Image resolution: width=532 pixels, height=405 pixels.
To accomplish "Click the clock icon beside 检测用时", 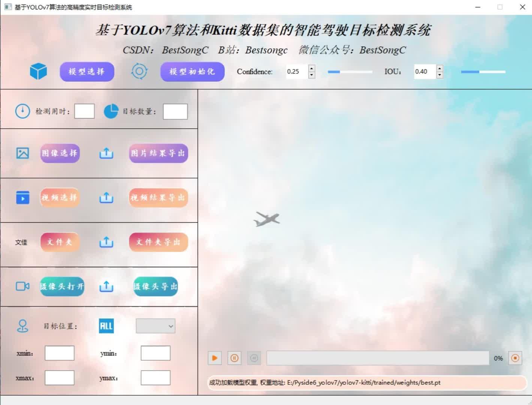I will tap(22, 111).
